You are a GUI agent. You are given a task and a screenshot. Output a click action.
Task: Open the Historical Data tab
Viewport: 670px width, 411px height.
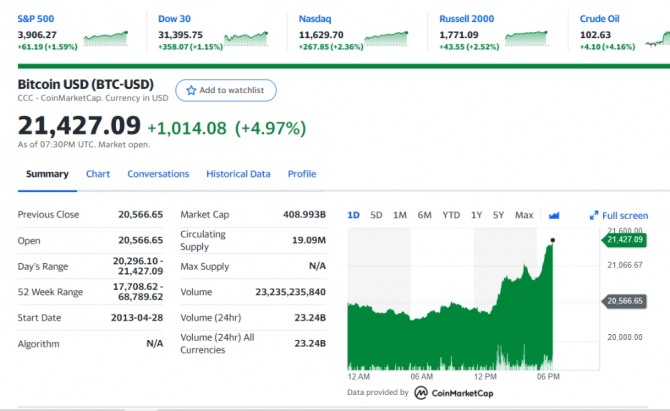(x=238, y=174)
